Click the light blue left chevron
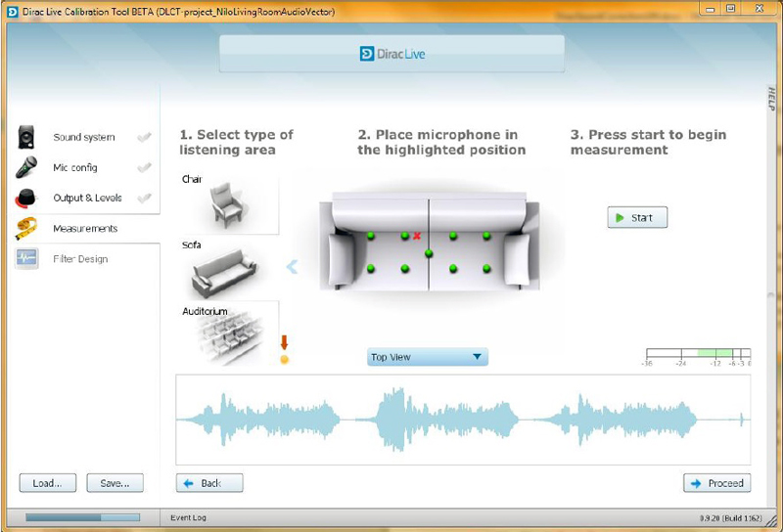The width and height of the screenshot is (783, 532). coord(292,267)
